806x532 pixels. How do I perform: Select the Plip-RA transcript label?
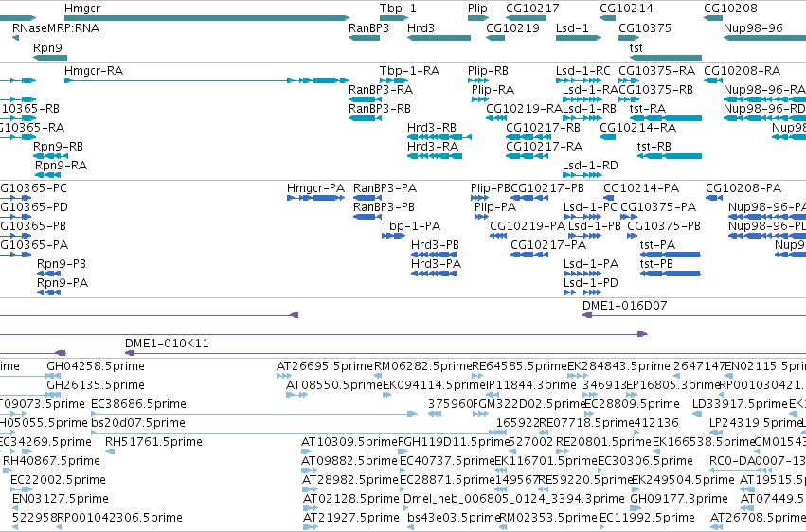(493, 90)
